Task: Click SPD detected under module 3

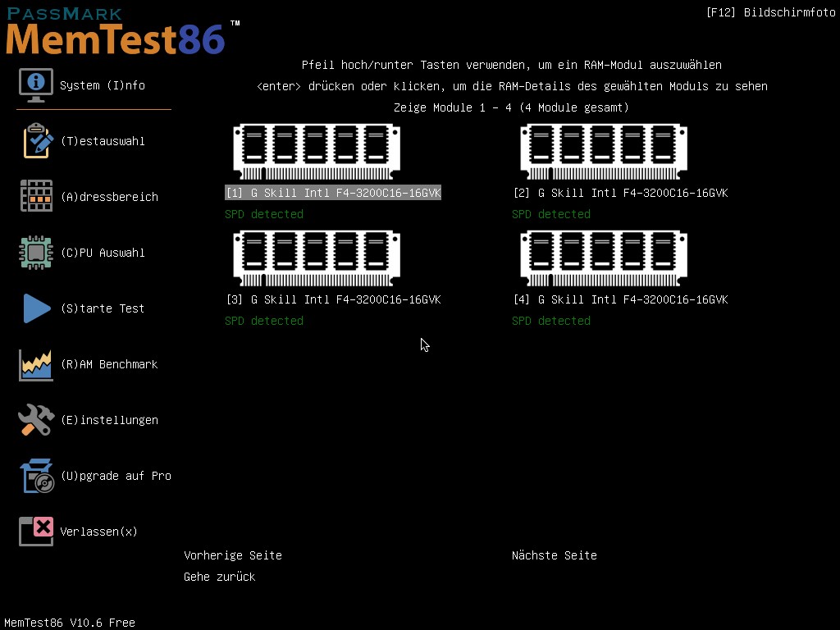Action: 264,321
